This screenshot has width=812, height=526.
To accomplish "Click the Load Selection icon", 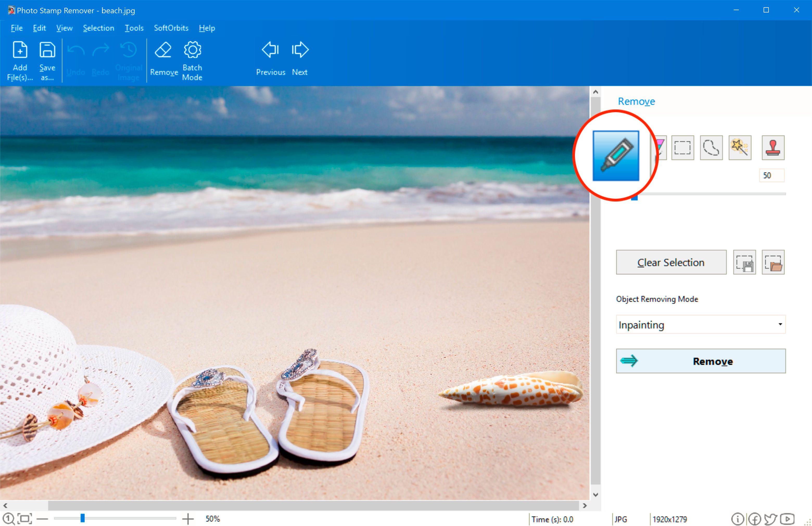I will point(773,262).
